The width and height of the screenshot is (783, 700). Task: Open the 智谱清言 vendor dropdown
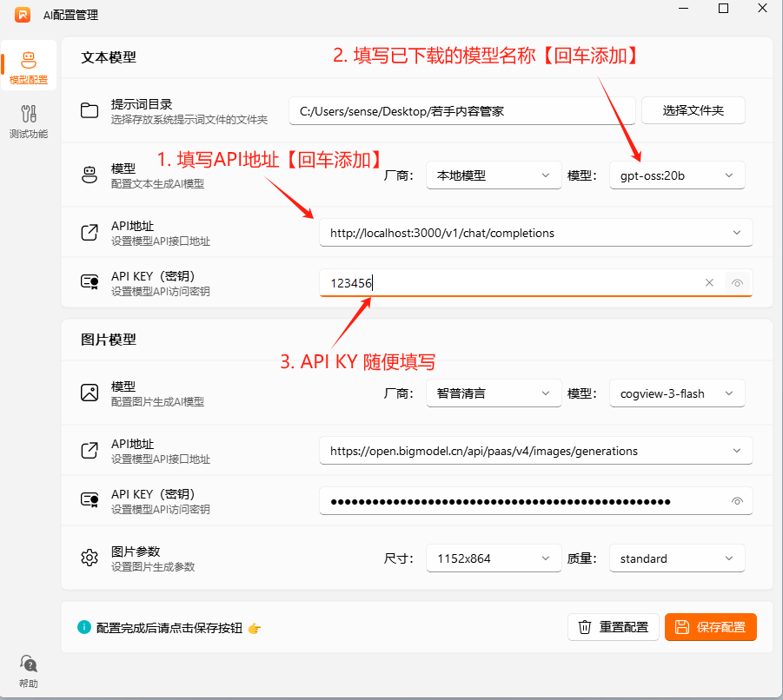pos(493,393)
